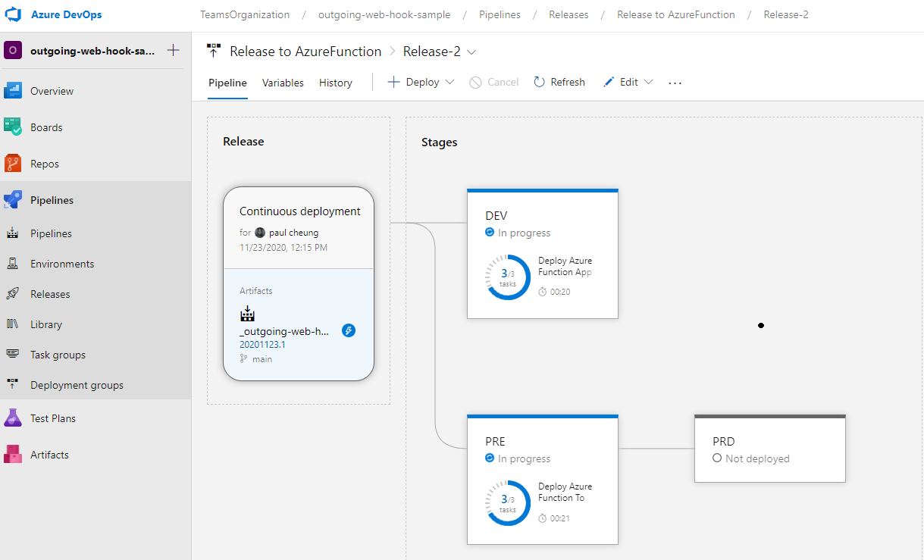
Task: Open the outgoing-web-hook-sample project link
Action: [384, 14]
